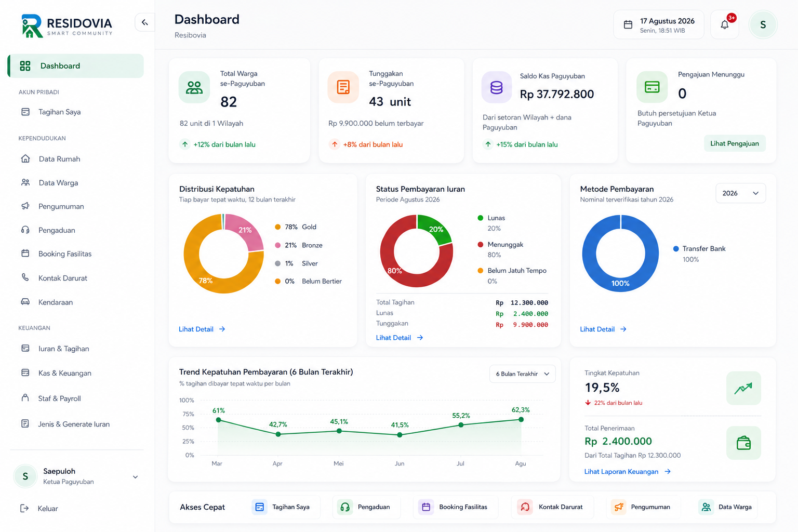This screenshot has height=532, width=798.
Task: Click Kontak Darurat quick access button
Action: pyautogui.click(x=553, y=507)
